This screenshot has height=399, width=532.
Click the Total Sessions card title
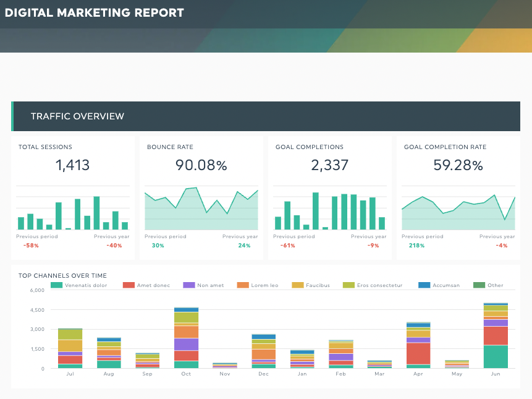[x=45, y=147]
